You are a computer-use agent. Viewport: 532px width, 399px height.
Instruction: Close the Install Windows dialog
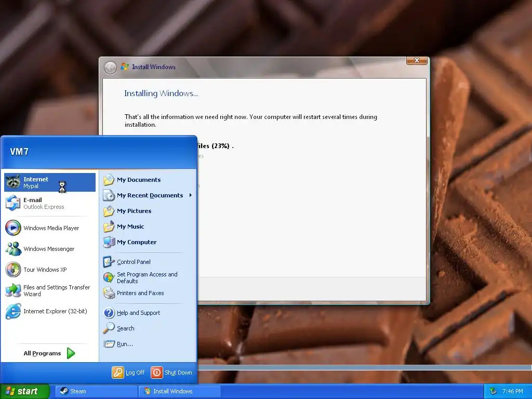417,60
